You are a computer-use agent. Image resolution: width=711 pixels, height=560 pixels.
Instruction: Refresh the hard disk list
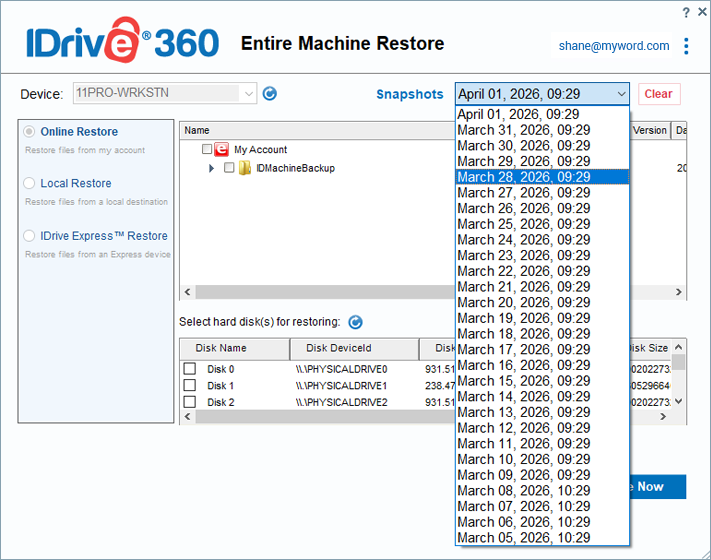coord(355,322)
